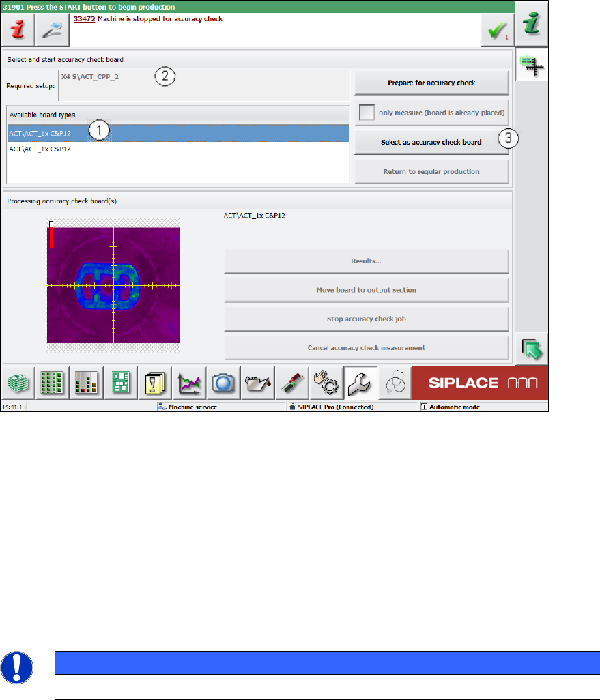Click Stop accuracy check job button

click(x=367, y=319)
